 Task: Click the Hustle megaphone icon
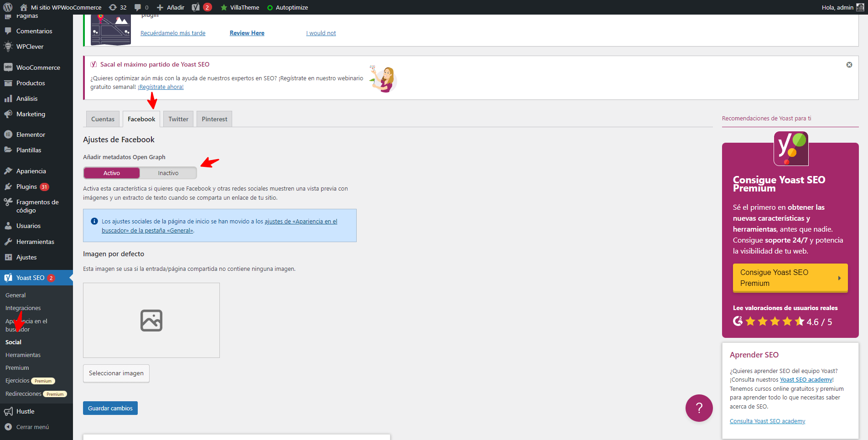click(8, 411)
